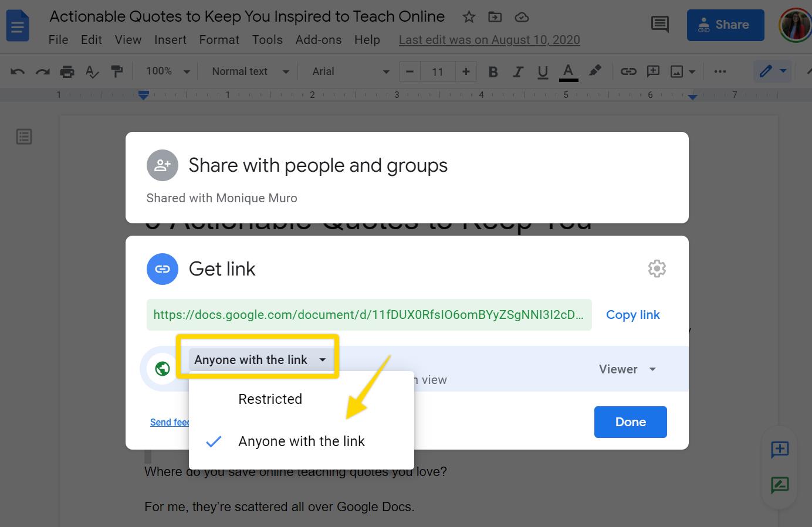This screenshot has height=527, width=812.
Task: Click the blue Get link icon
Action: (x=163, y=269)
